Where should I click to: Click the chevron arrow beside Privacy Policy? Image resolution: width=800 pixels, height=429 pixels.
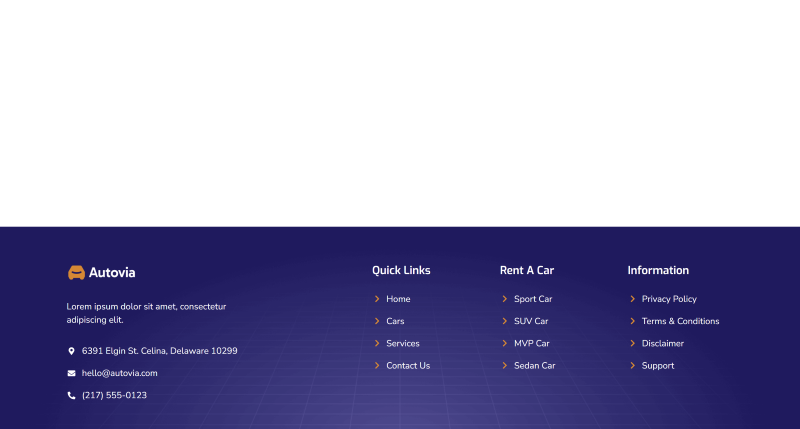[633, 299]
